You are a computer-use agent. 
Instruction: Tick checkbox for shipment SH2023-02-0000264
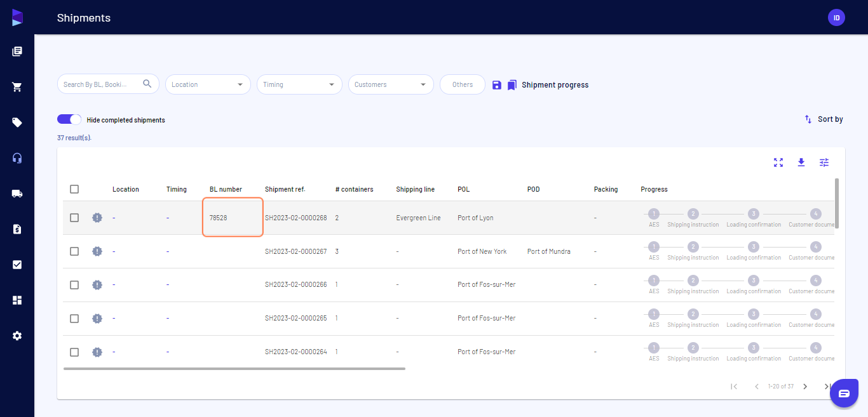tap(74, 352)
